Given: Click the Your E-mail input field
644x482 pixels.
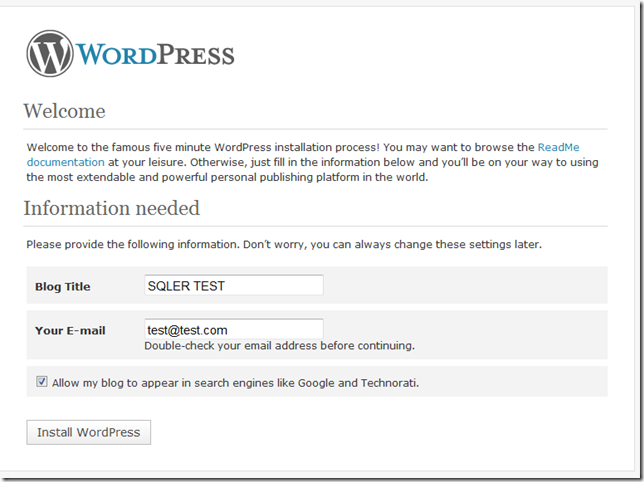Looking at the screenshot, I should [x=234, y=329].
